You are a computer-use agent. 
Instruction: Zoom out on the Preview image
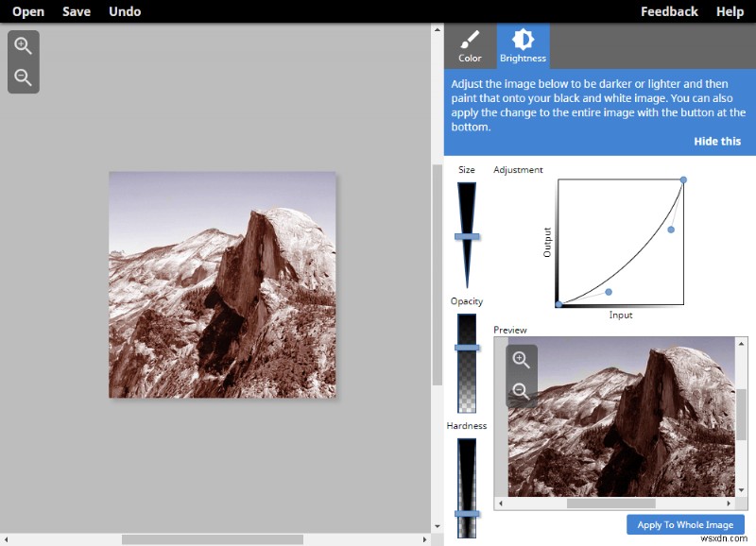521,390
